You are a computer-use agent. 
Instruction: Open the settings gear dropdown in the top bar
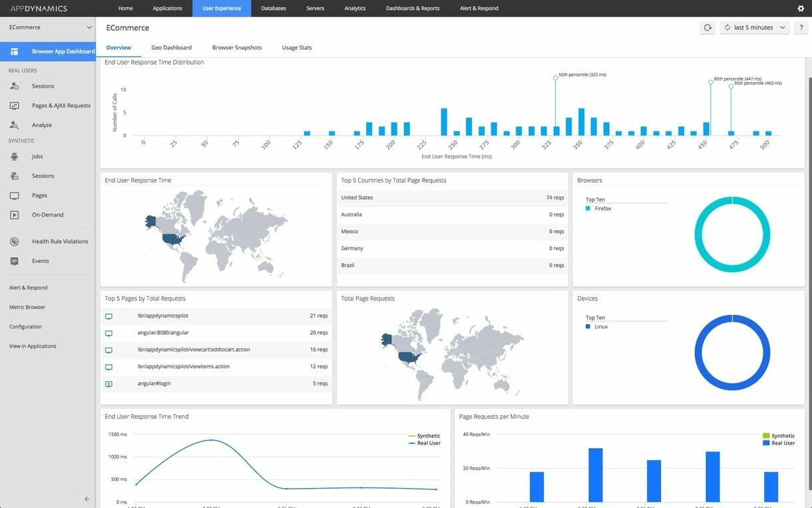(x=800, y=8)
